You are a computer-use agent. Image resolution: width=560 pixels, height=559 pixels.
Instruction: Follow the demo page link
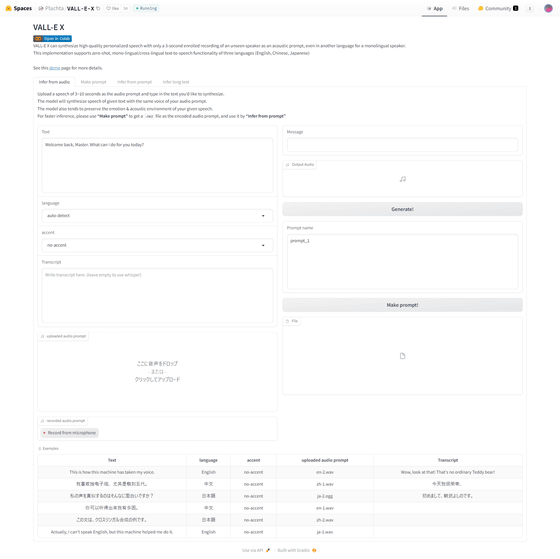click(55, 68)
